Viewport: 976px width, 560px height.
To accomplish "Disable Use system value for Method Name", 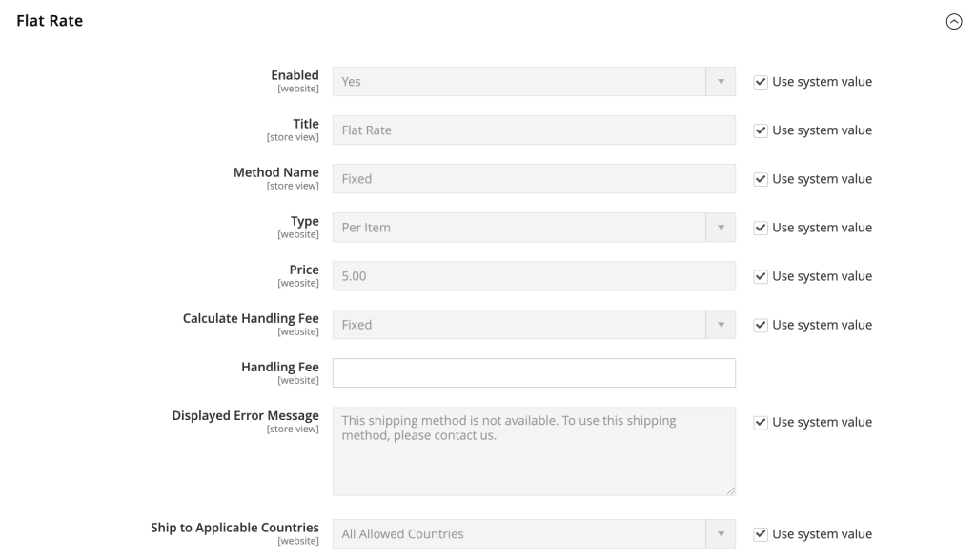I will [760, 179].
